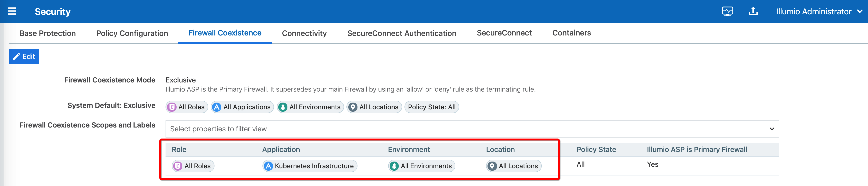Click the Select properties to filter view field

[x=472, y=129]
